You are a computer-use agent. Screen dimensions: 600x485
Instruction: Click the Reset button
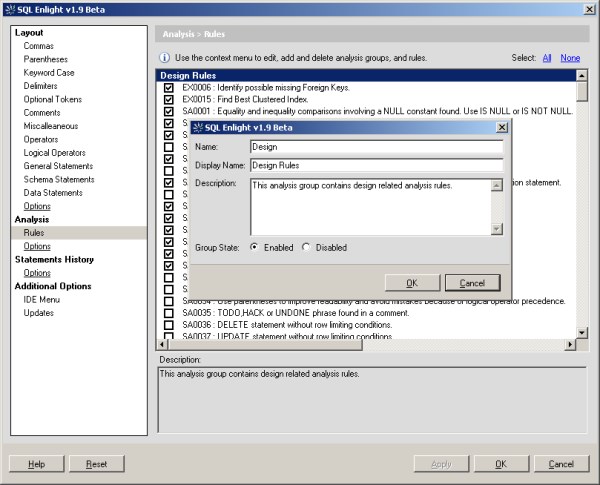point(96,464)
